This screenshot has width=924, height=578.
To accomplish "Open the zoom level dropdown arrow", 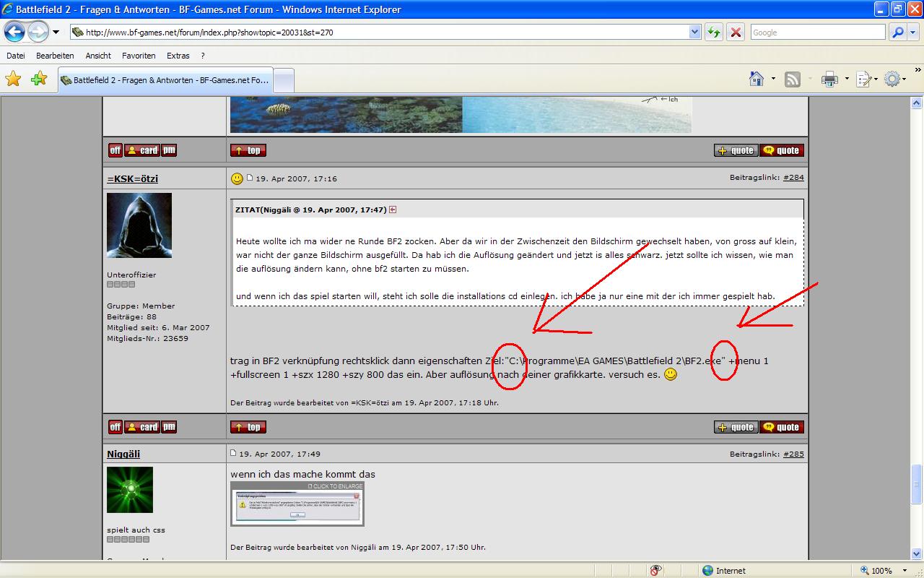I will (x=899, y=571).
